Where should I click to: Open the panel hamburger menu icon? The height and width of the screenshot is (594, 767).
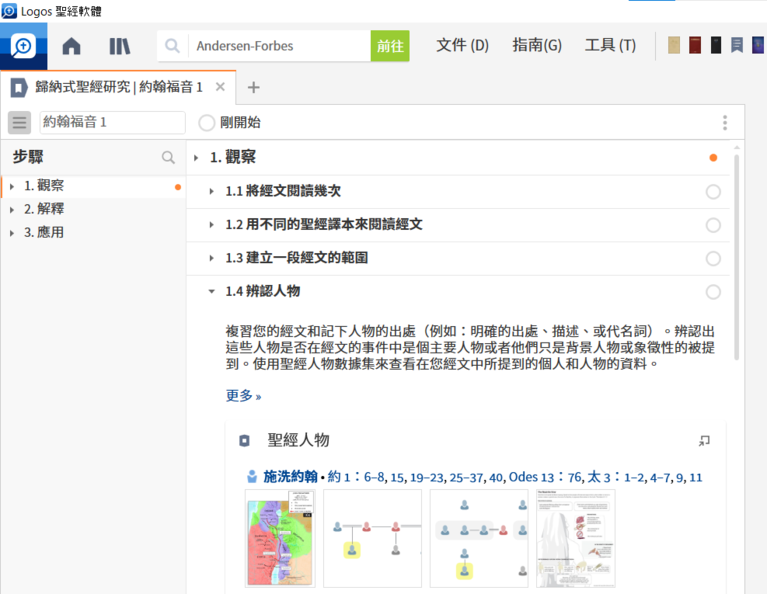(x=19, y=123)
